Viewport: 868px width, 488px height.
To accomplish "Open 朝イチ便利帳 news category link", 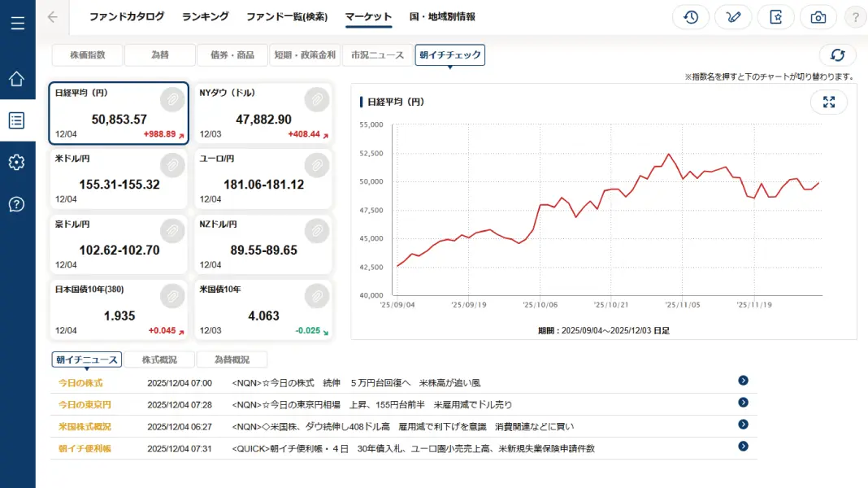I will click(85, 449).
